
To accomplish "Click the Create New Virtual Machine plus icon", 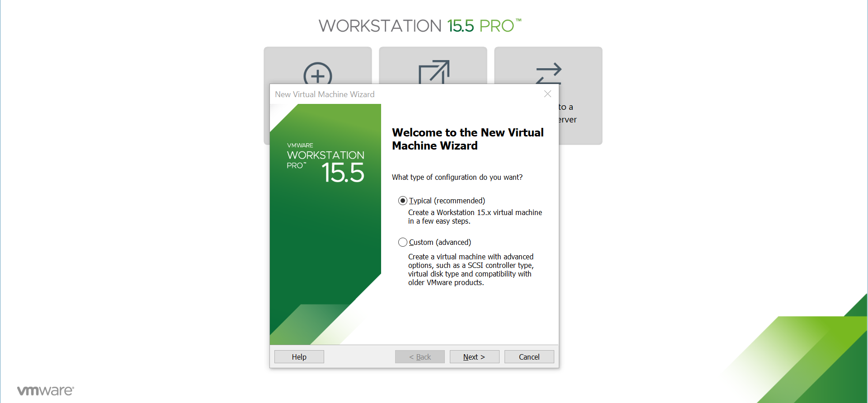I will tap(317, 73).
